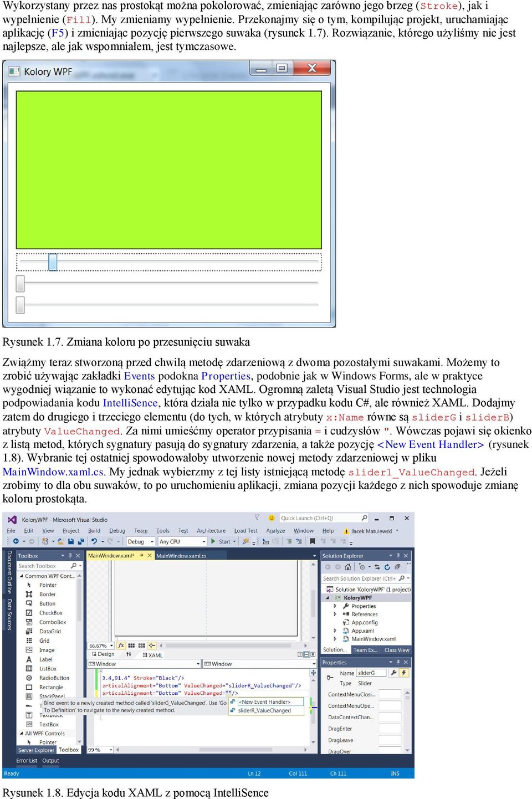Image resolution: width=532 pixels, height=799 pixels.
Task: Toggle pin on MainWindow.xaml tab
Action: (142, 556)
